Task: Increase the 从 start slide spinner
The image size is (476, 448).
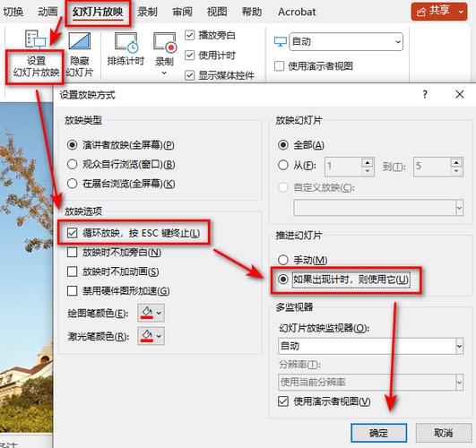Action: [368, 162]
